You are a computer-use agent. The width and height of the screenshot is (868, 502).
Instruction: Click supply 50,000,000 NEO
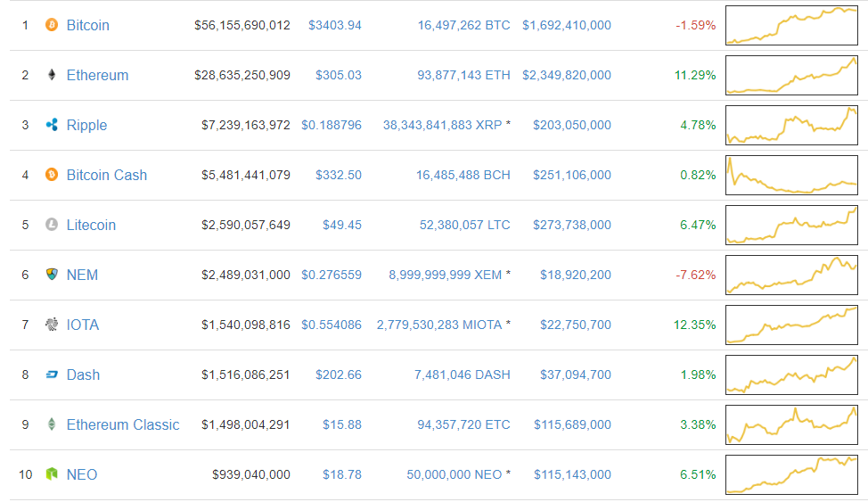[x=454, y=474]
